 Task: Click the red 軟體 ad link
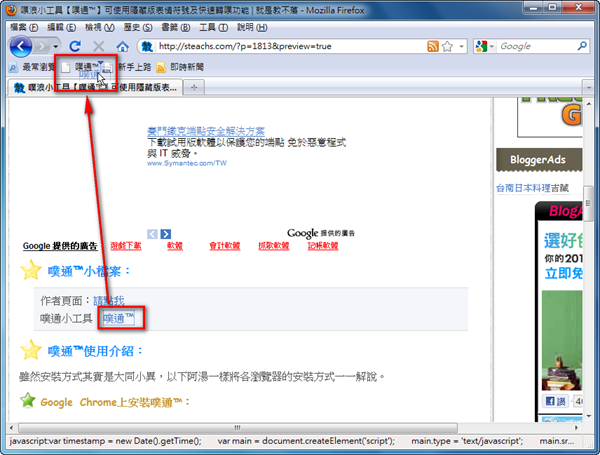point(175,246)
